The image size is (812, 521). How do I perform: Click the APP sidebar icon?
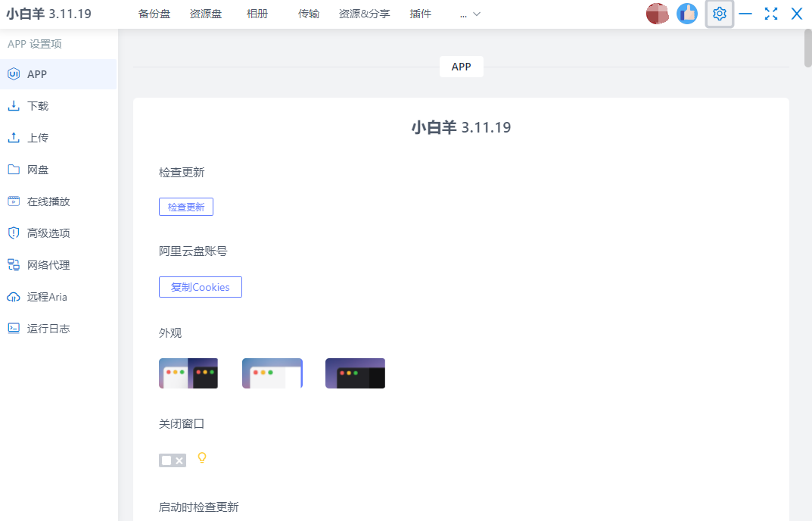pyautogui.click(x=14, y=74)
